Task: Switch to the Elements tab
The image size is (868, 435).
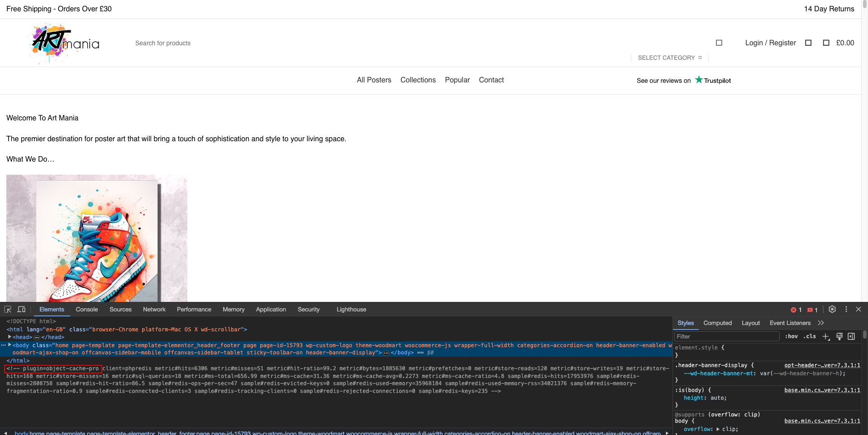Action: click(x=52, y=310)
